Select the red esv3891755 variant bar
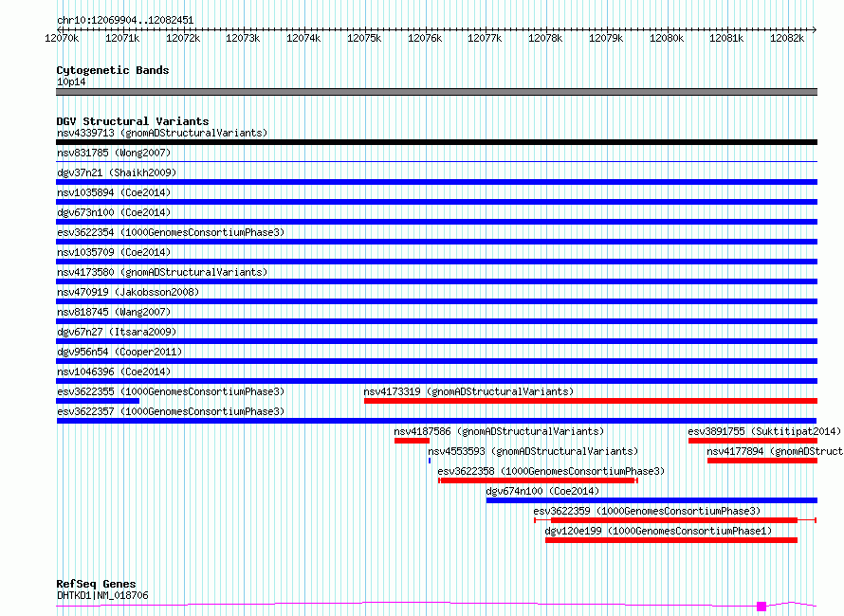This screenshot has height=616, width=844. [x=753, y=441]
